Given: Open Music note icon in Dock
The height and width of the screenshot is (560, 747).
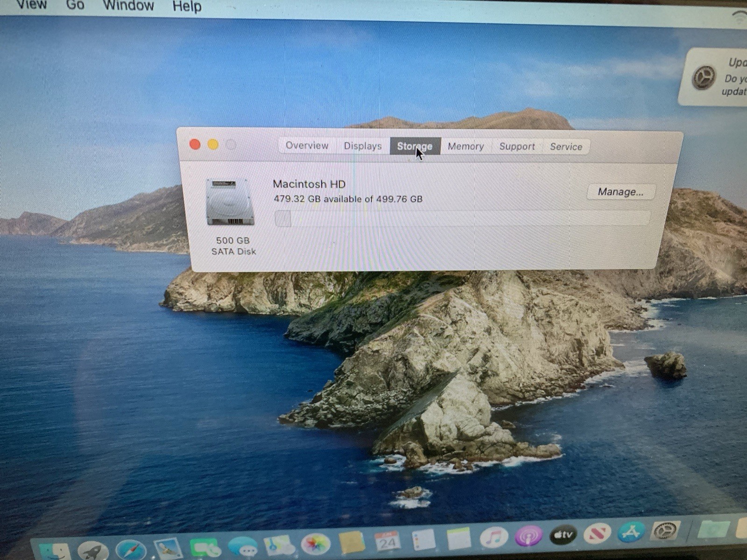Looking at the screenshot, I should [x=493, y=537].
